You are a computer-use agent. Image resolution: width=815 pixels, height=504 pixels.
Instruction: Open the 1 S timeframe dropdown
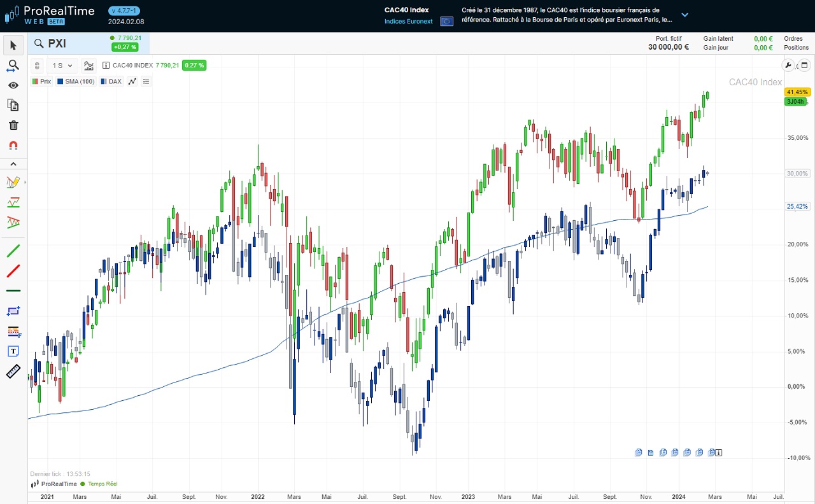(62, 65)
